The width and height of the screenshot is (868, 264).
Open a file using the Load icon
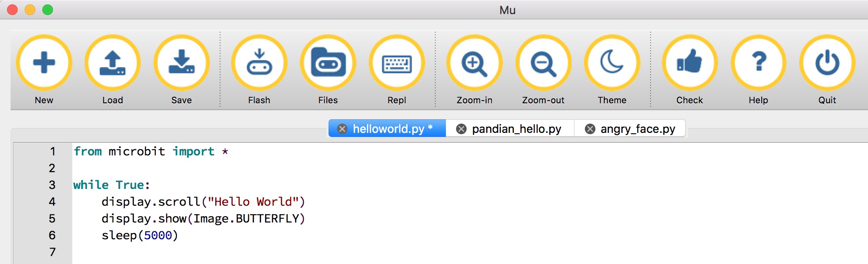[x=113, y=63]
